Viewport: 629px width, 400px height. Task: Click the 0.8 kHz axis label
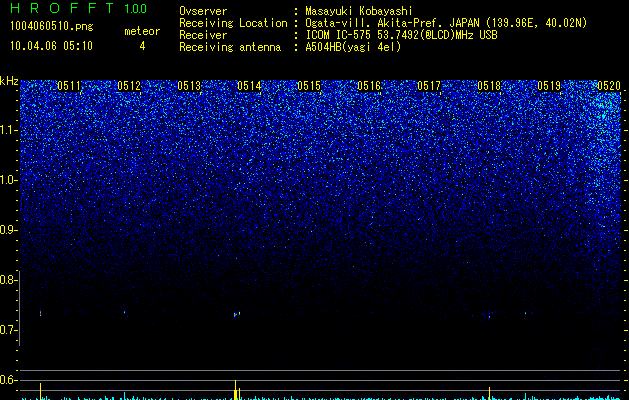tap(8, 280)
